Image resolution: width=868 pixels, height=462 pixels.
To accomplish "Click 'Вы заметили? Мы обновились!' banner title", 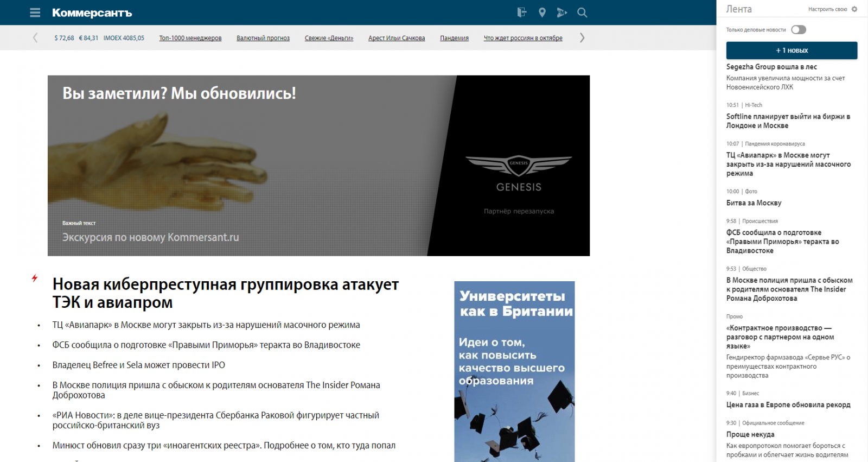I will tap(179, 93).
